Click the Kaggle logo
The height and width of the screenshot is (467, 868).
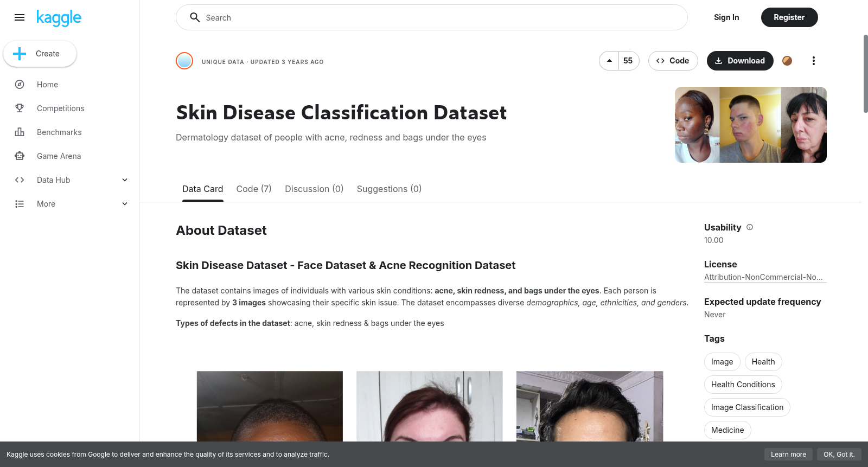pos(59,18)
